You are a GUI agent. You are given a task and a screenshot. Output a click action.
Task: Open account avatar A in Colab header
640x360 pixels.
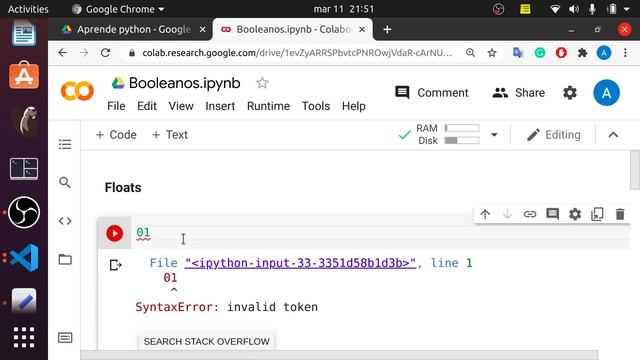(607, 93)
